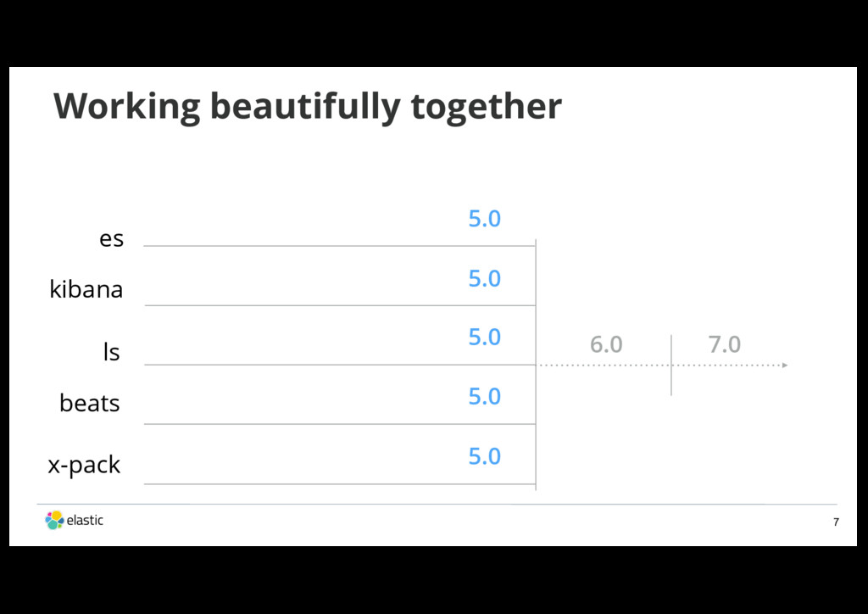The width and height of the screenshot is (868, 614).
Task: Click the elastic brand text
Action: (x=85, y=520)
